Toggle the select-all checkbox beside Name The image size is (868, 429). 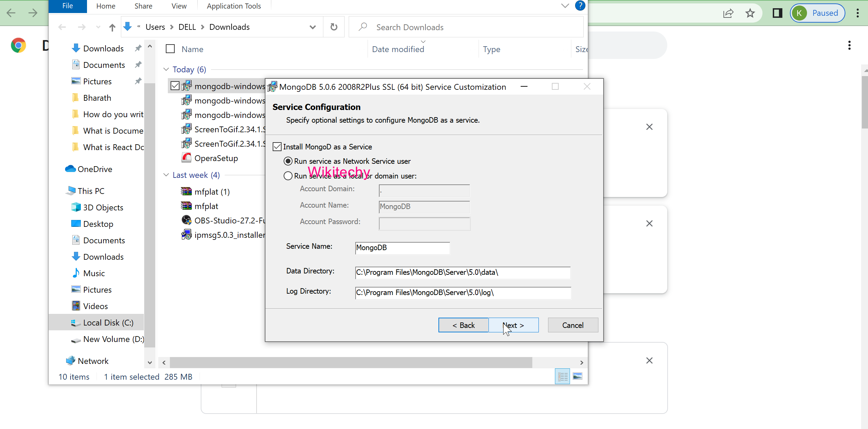tap(170, 49)
